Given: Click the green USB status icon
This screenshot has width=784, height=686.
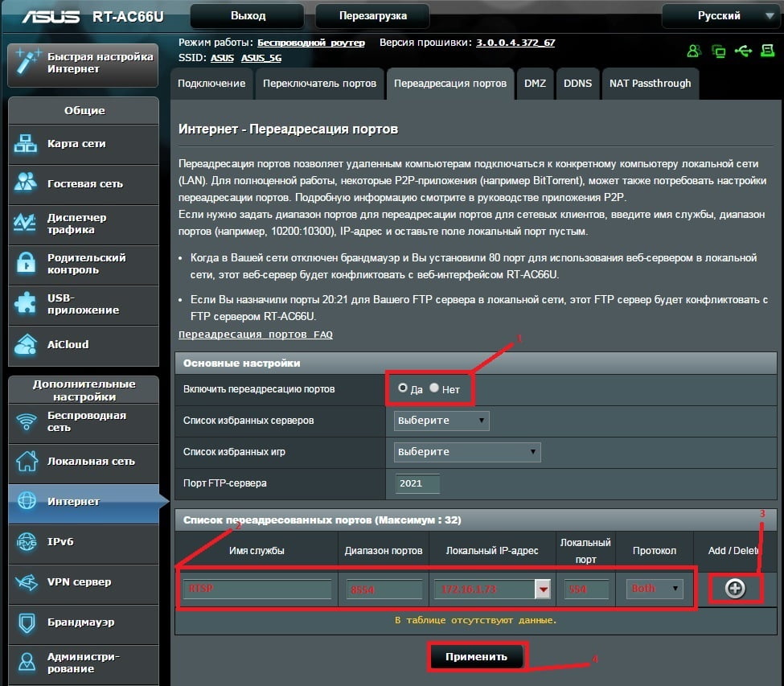Looking at the screenshot, I should (744, 51).
